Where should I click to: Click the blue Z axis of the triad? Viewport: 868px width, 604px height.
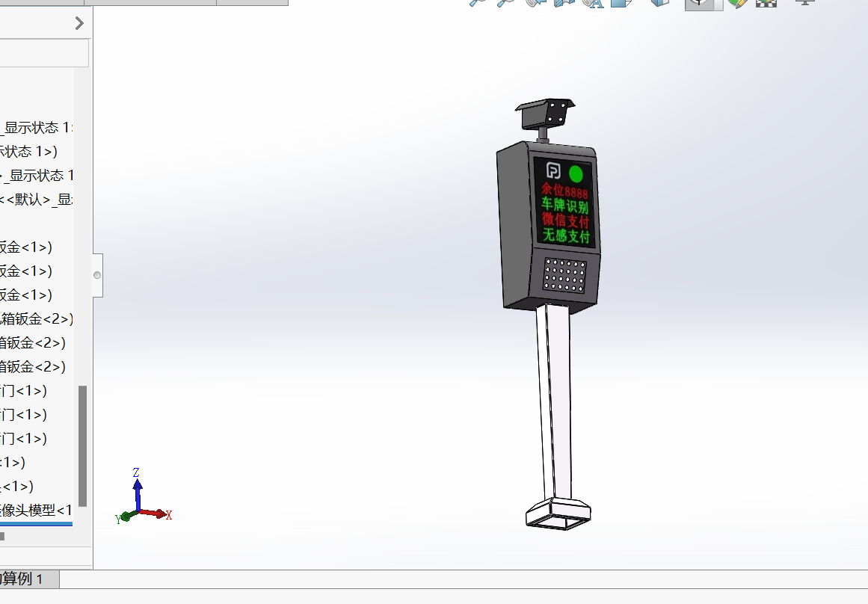[x=138, y=493]
